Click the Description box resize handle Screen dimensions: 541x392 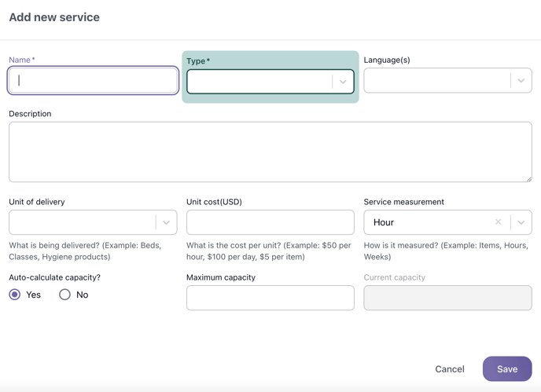coord(528,178)
